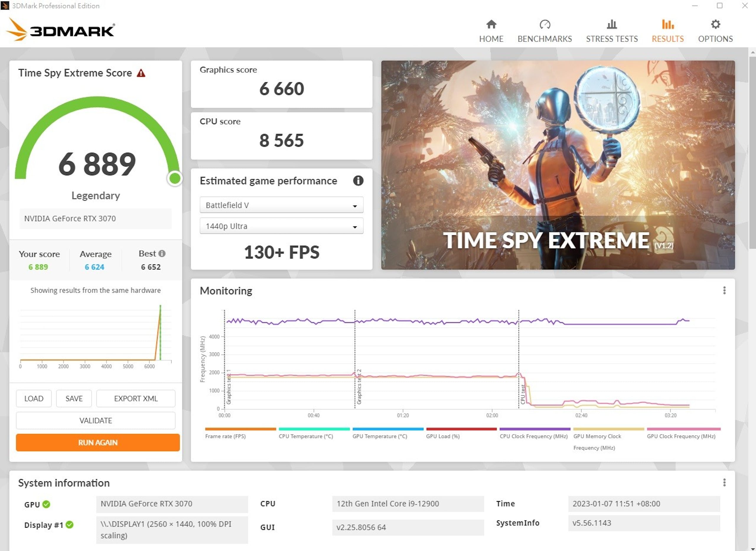Open the Options gear icon
756x551 pixels.
[x=715, y=24]
